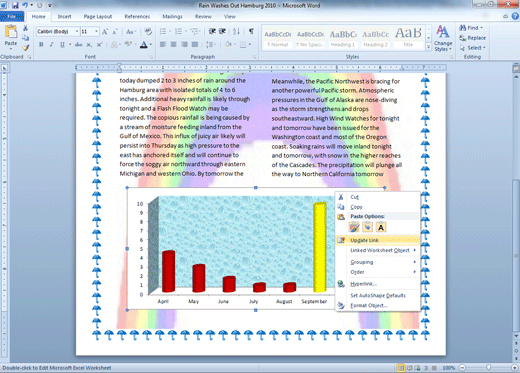Image resolution: width=520 pixels, height=373 pixels.
Task: Choose Keep Text Only paste option
Action: click(381, 227)
